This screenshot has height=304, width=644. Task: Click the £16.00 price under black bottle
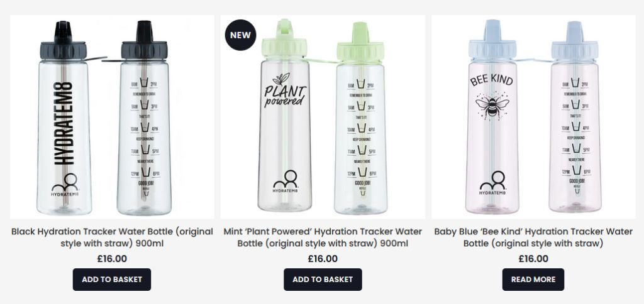112,259
